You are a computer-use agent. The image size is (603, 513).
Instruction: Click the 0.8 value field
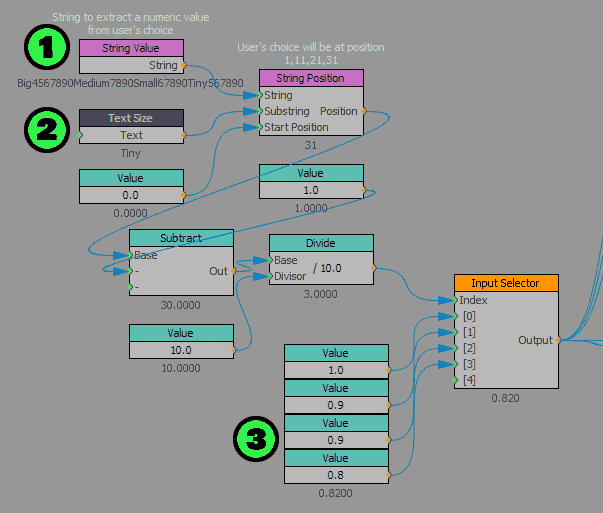pyautogui.click(x=336, y=475)
